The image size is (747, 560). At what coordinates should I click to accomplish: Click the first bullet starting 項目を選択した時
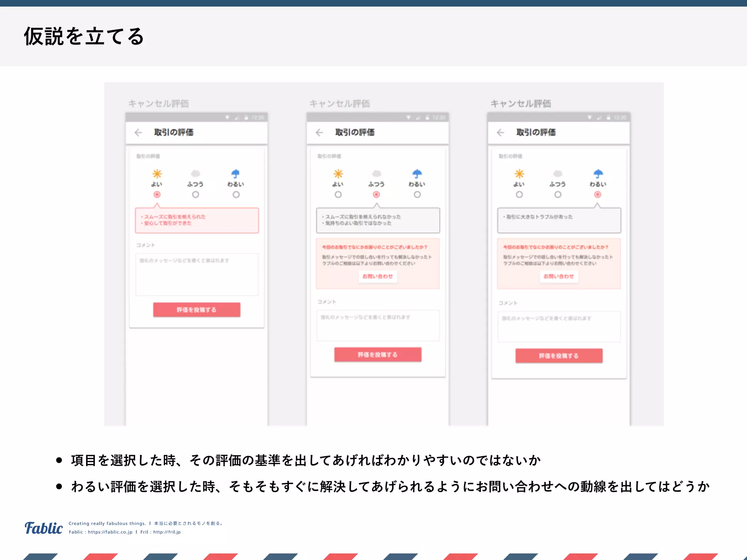(x=306, y=460)
